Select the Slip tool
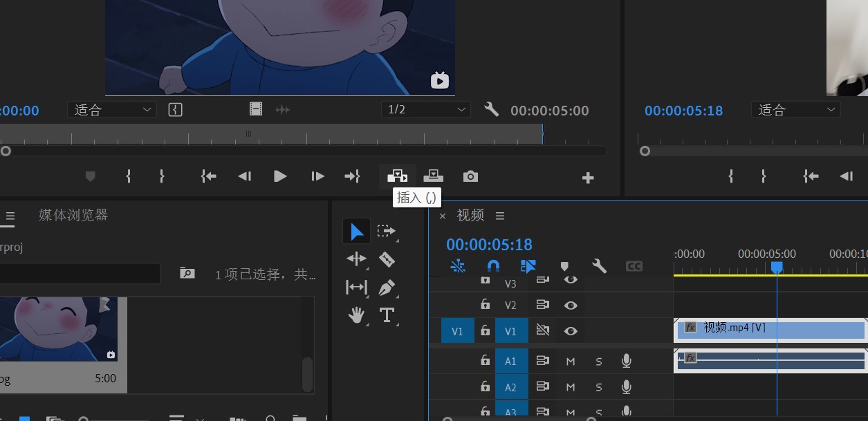This screenshot has width=868, height=421. pyautogui.click(x=356, y=287)
